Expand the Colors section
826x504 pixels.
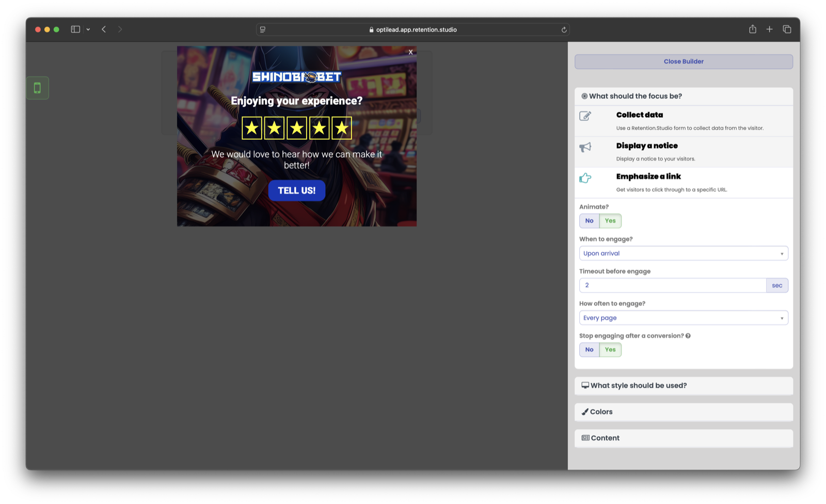point(684,412)
